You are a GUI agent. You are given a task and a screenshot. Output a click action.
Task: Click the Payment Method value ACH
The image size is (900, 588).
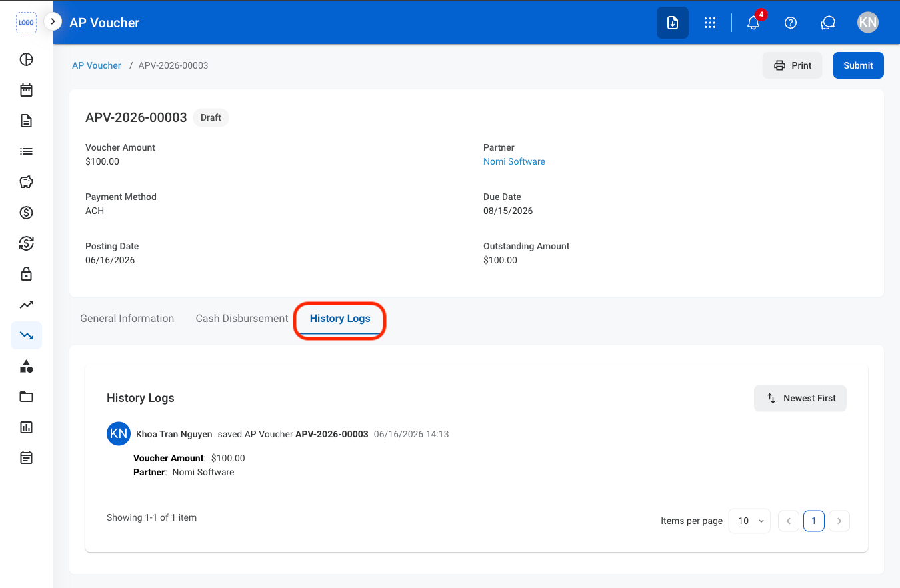(95, 211)
